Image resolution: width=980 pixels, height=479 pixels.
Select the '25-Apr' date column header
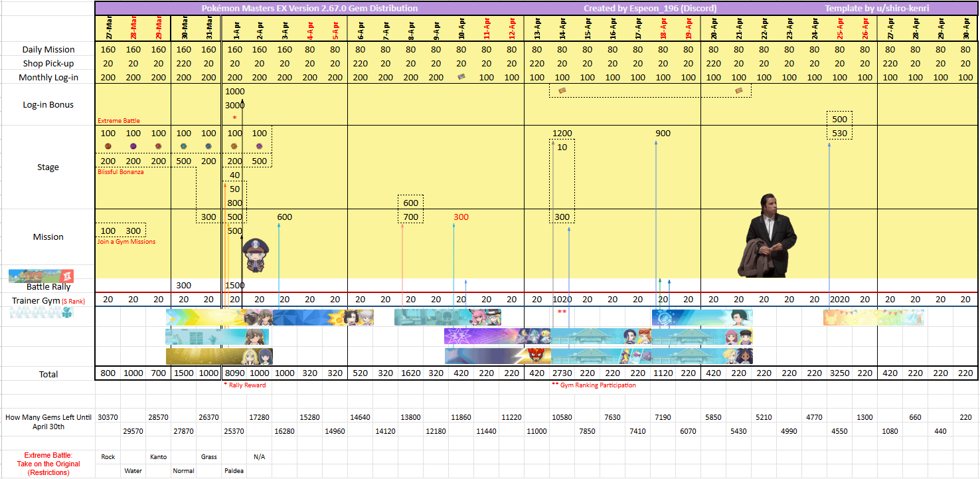(840, 29)
